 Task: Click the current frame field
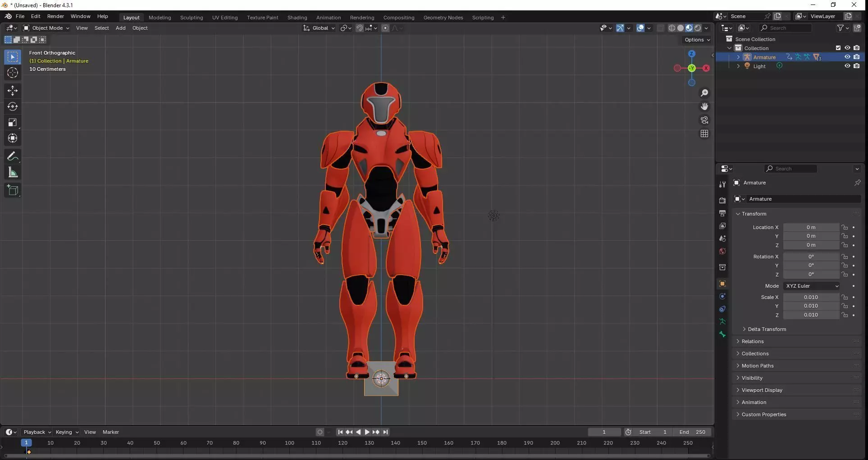[x=604, y=432]
